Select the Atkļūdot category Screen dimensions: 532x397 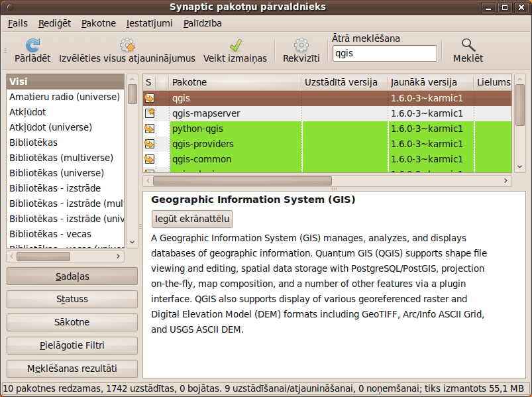65,112
